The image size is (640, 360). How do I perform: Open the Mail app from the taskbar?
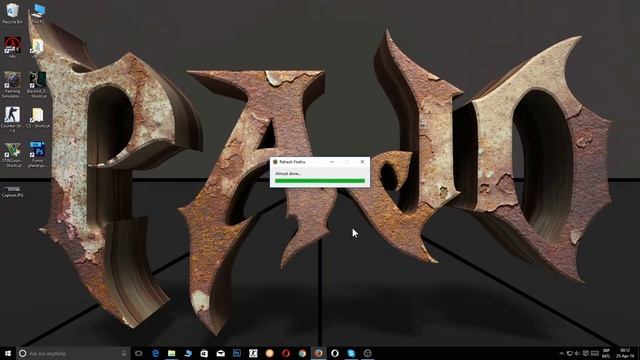coord(220,353)
